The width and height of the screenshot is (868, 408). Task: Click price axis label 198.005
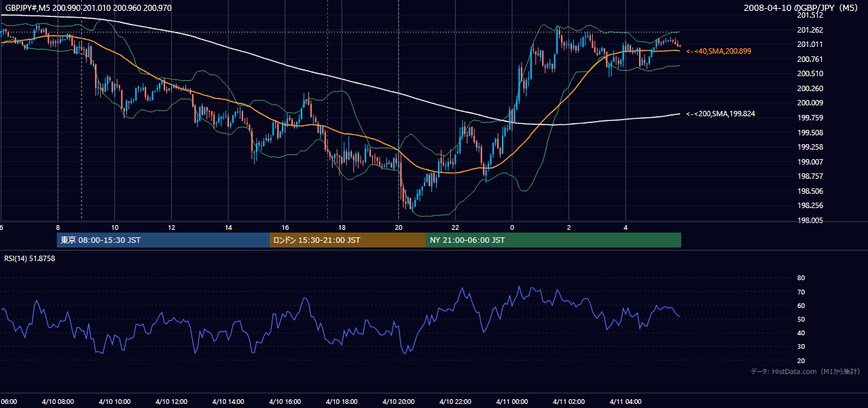[x=810, y=220]
